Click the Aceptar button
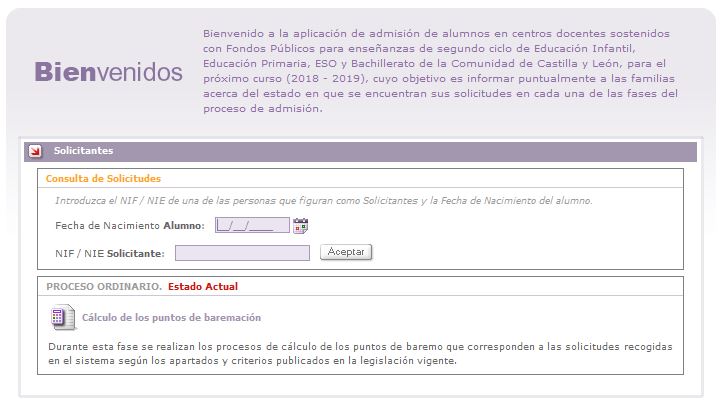The image size is (726, 411). pyautogui.click(x=346, y=252)
